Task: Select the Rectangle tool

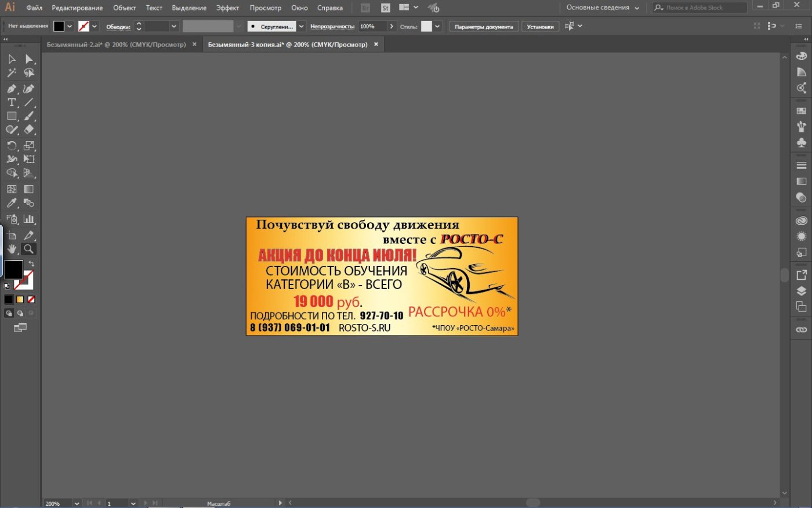Action: [12, 116]
